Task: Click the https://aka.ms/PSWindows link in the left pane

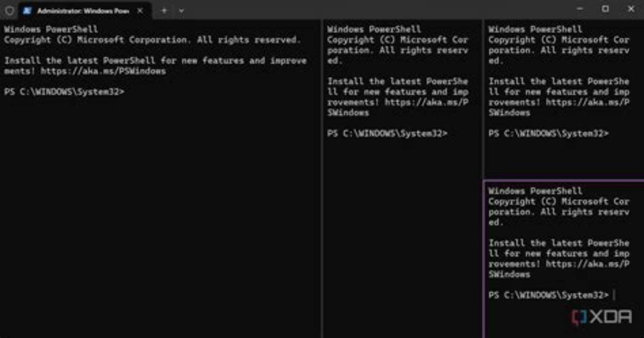Action: point(103,71)
